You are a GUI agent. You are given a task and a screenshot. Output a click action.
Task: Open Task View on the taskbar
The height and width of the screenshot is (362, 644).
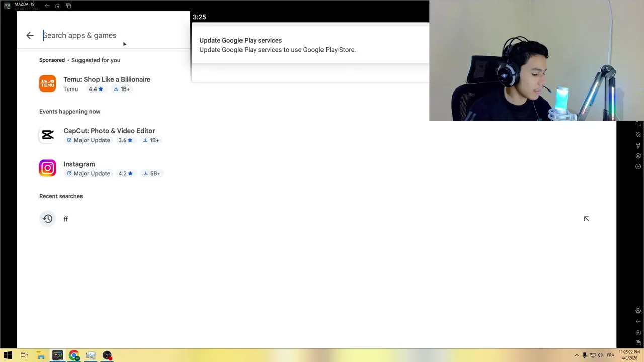(24, 355)
